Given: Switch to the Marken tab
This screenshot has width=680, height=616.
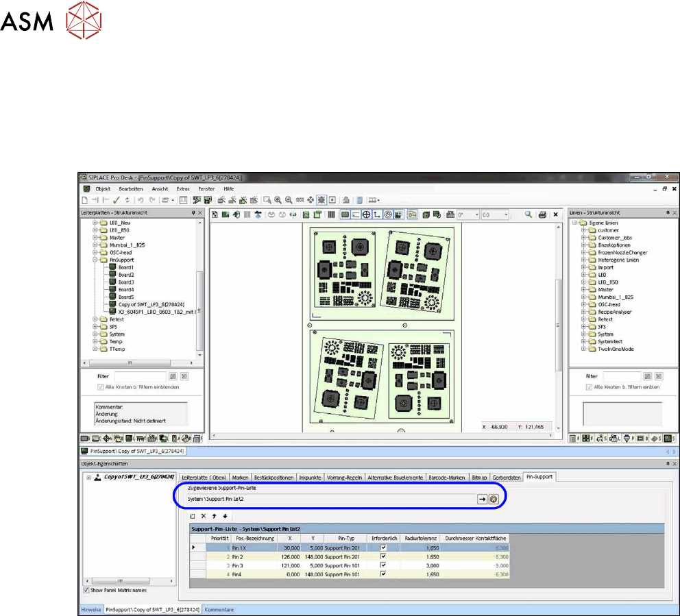Looking at the screenshot, I should coord(240,478).
